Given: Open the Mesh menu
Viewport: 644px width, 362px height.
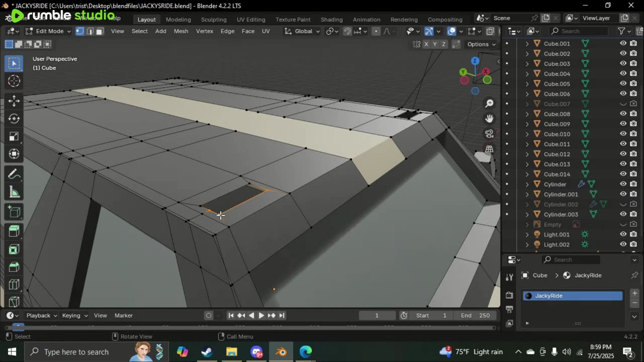Looking at the screenshot, I should coord(181,31).
